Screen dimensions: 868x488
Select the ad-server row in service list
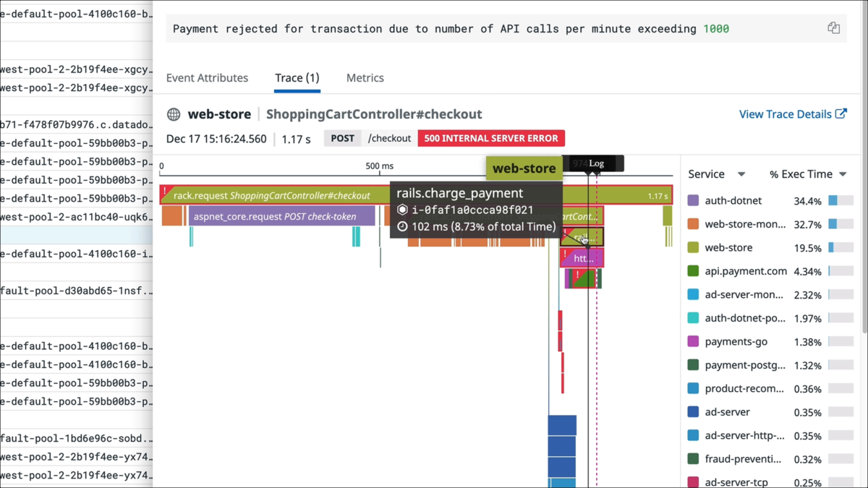click(x=727, y=412)
